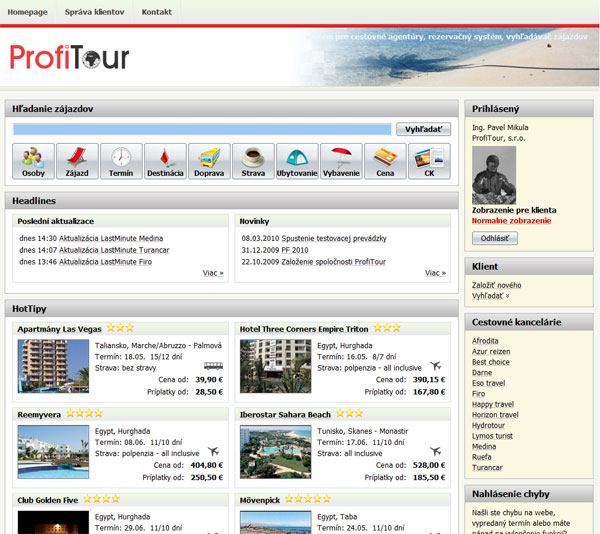600x534 pixels.
Task: Click the 39,90 € price of Las Vegas
Action: tap(209, 380)
